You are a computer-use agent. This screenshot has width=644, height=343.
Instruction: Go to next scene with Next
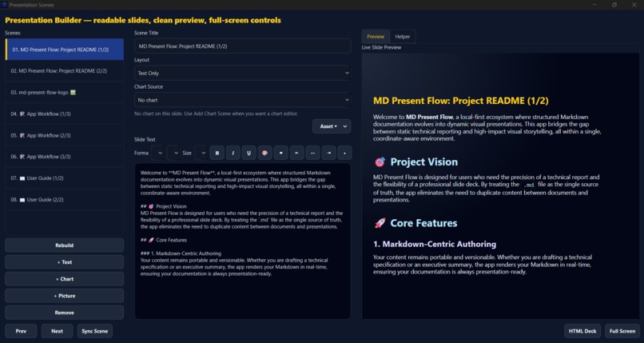(x=57, y=331)
